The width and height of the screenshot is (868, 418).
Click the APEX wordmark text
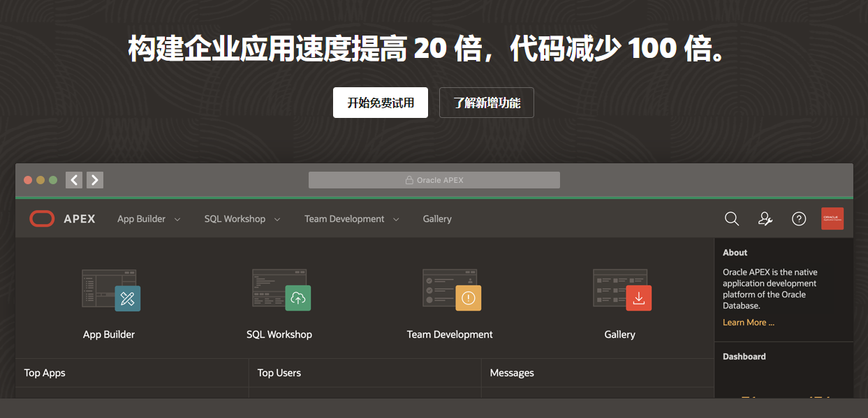[80, 219]
